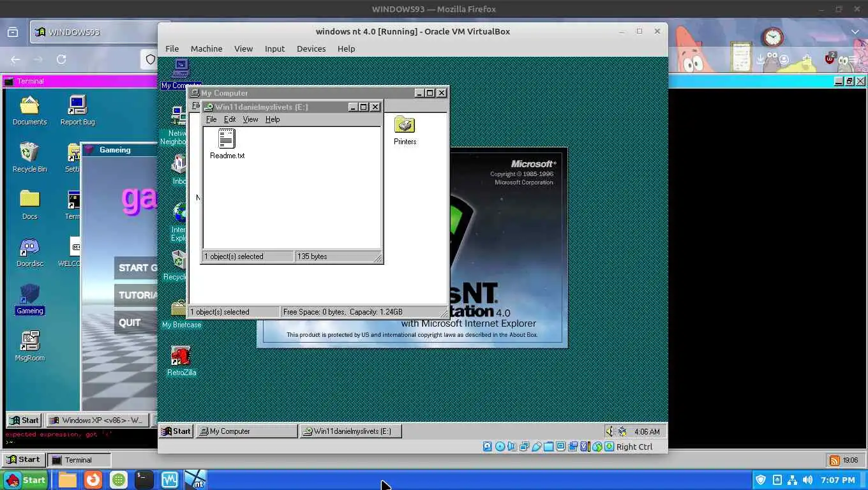Open My Briefcase on NT desktop
Viewport: 868px width, 490px height.
coord(181,314)
